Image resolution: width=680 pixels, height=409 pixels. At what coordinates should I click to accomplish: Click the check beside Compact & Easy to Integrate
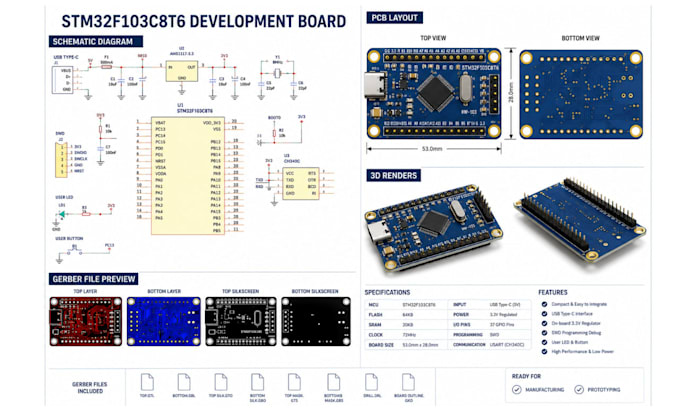tap(544, 304)
